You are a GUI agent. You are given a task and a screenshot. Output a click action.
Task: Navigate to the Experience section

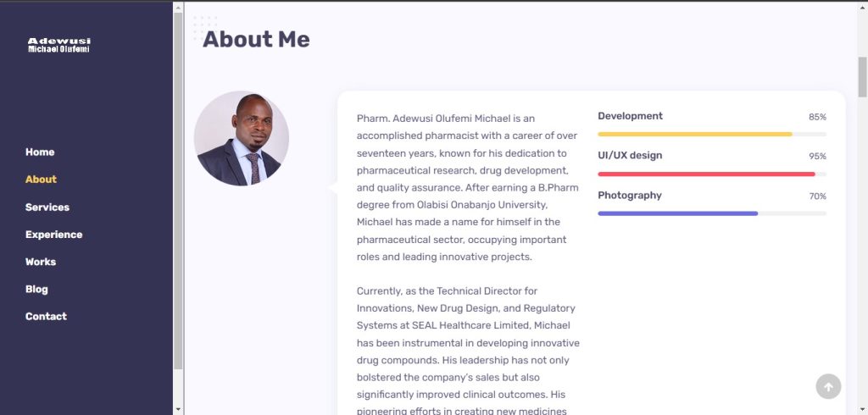(53, 235)
